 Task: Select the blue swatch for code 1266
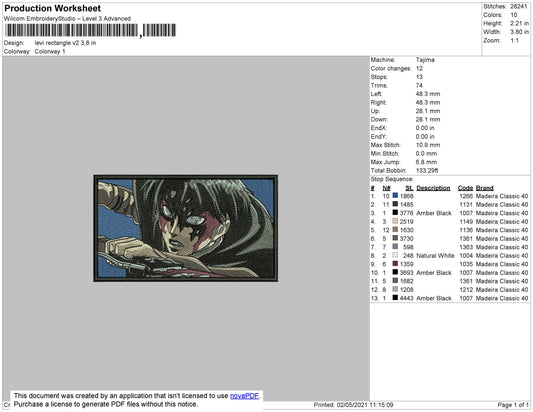tap(395, 196)
